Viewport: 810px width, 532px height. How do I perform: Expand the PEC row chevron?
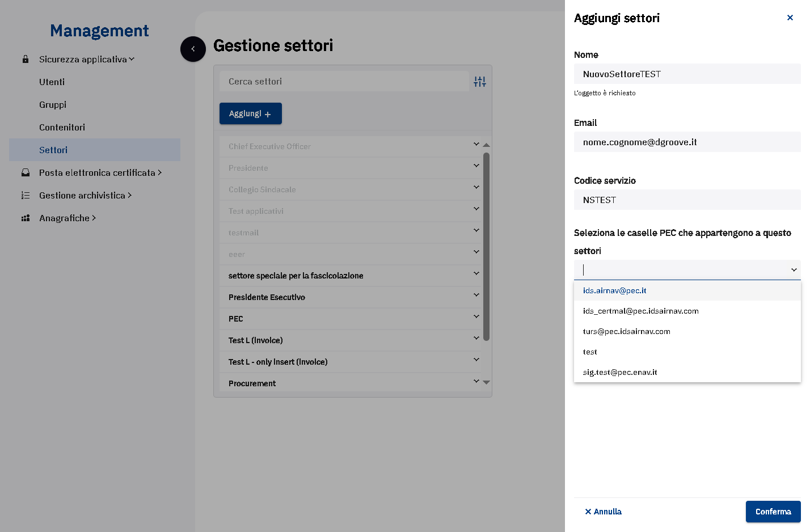point(476,316)
